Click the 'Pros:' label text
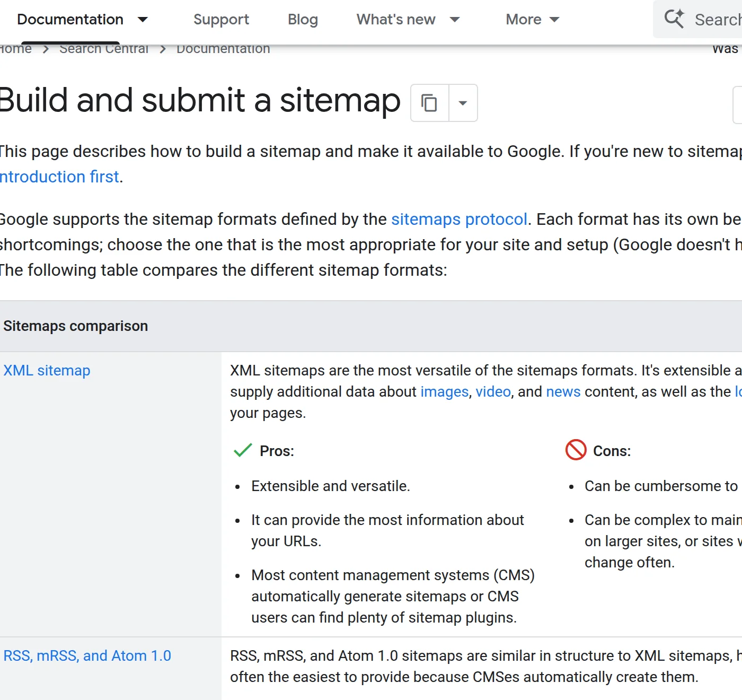This screenshot has height=700, width=742. [x=277, y=451]
